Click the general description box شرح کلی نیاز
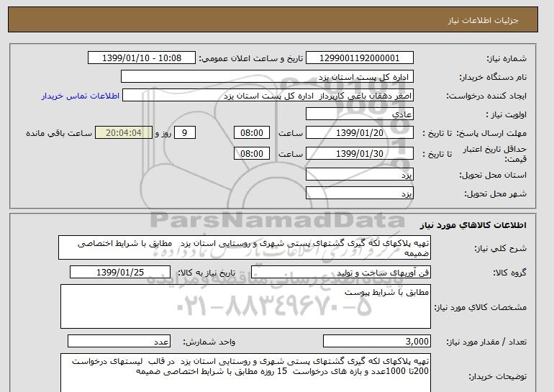The height and width of the screenshot is (392, 554). tap(245, 248)
